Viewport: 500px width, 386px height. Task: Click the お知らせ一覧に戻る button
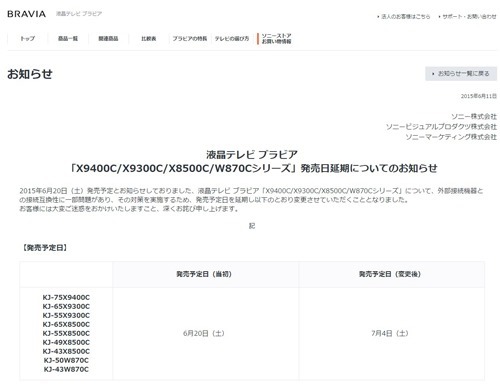[x=461, y=74]
